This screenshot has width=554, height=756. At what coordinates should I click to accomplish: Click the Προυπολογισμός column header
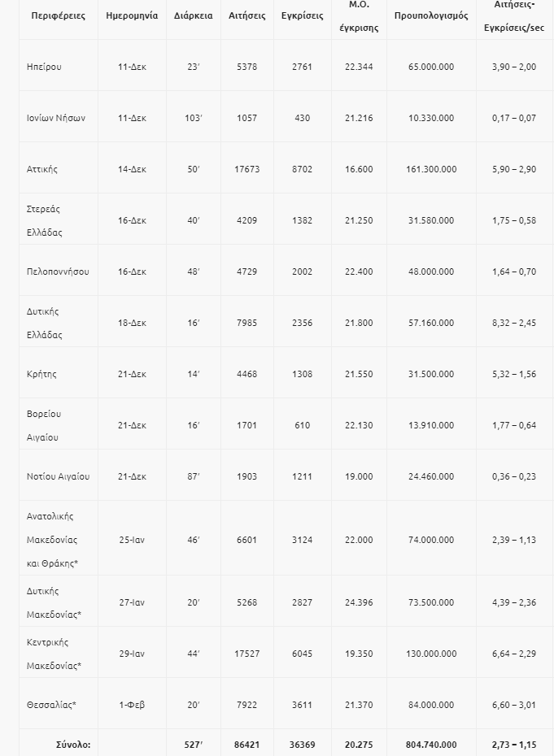click(430, 15)
